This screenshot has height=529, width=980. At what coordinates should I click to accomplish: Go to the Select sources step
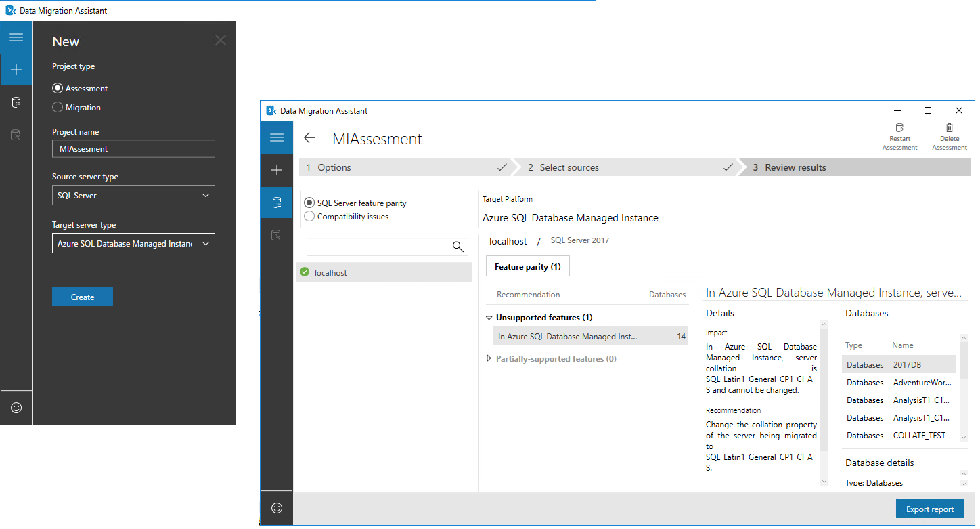pos(569,167)
